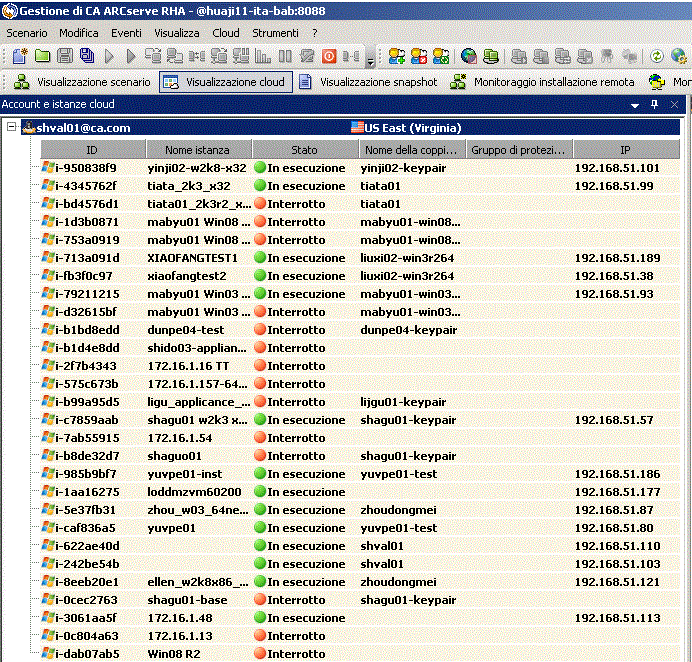Click the green Refresh icon in toolbar
The height and width of the screenshot is (662, 692).
pyautogui.click(x=657, y=56)
